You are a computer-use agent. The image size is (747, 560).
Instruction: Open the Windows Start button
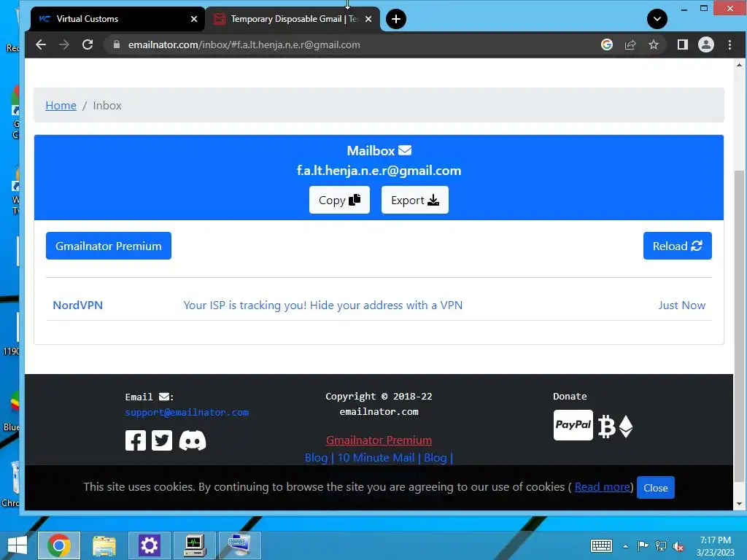(18, 545)
